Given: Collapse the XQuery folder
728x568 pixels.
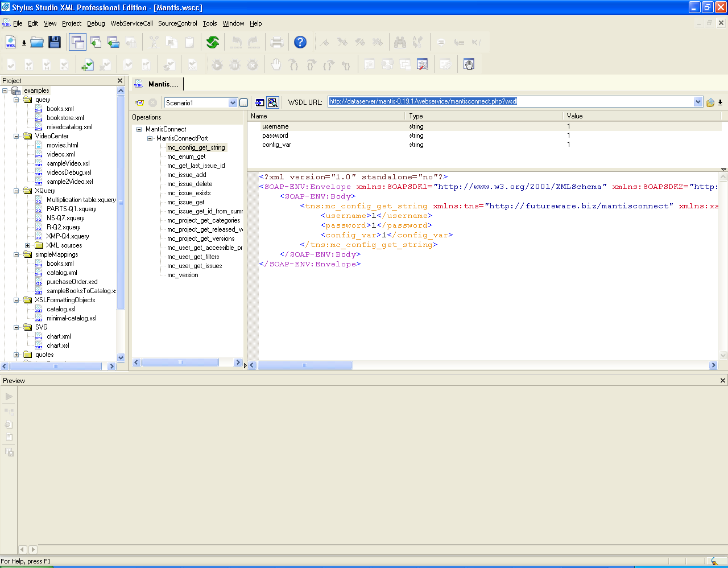Looking at the screenshot, I should point(16,191).
